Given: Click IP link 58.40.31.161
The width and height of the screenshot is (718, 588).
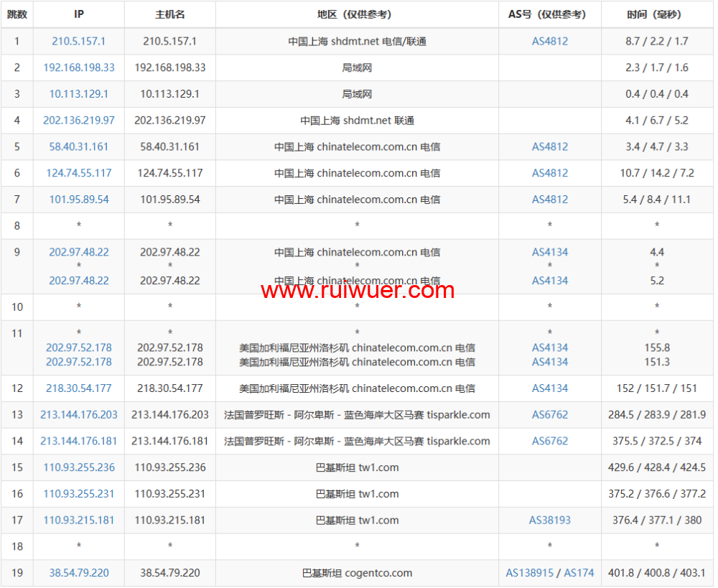Looking at the screenshot, I should pos(78,146).
